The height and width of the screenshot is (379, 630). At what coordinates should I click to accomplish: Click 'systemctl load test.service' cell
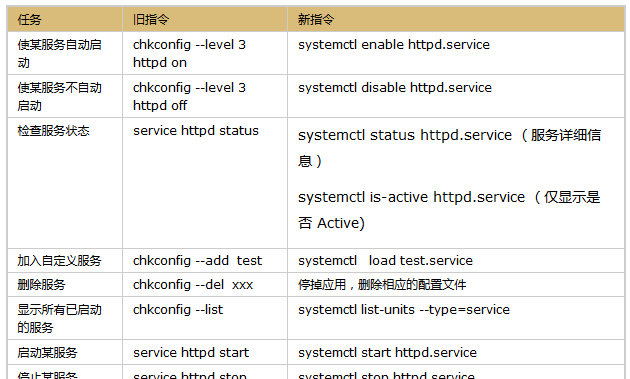456,260
